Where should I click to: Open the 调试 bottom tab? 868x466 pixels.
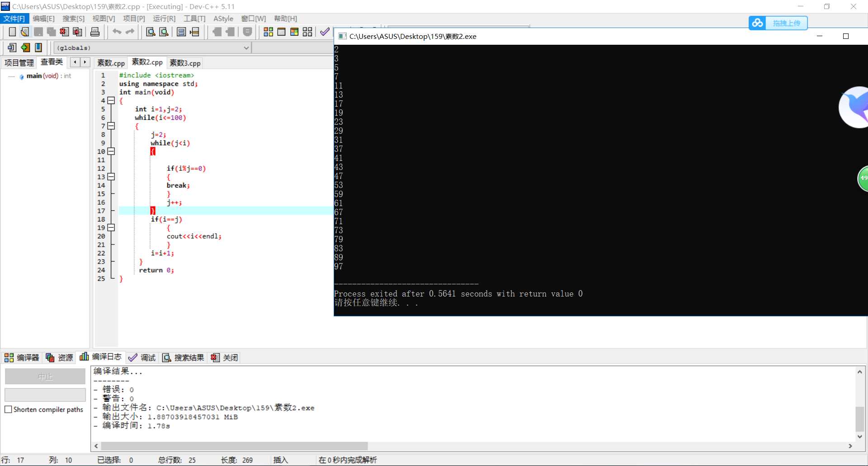click(x=142, y=358)
